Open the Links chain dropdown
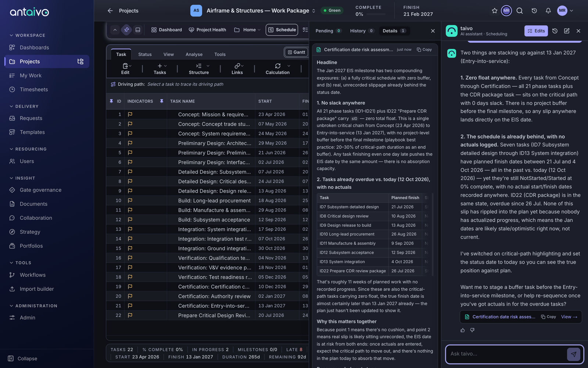This screenshot has height=368, width=588. [x=238, y=68]
